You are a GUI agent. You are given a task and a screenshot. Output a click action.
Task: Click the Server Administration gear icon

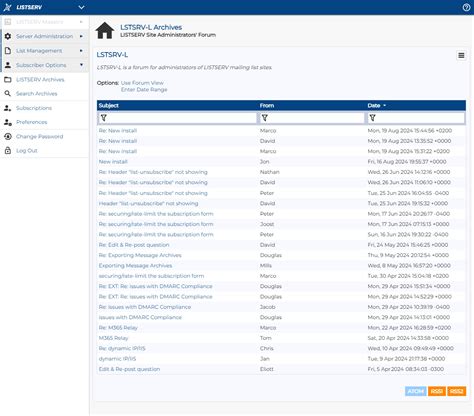[8, 36]
